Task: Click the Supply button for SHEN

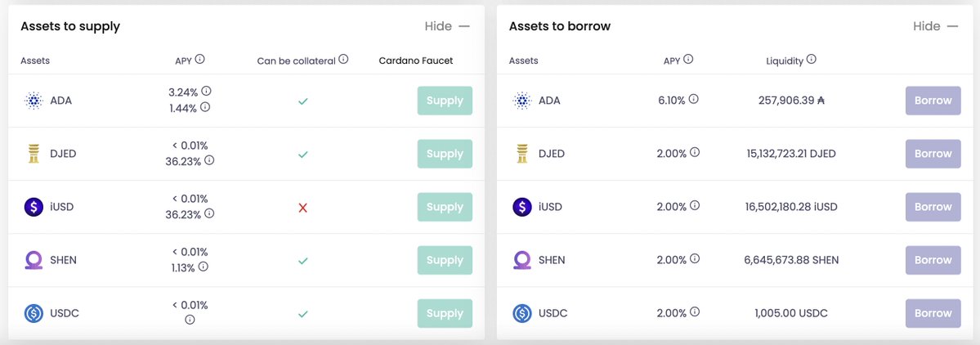Action: pos(445,260)
